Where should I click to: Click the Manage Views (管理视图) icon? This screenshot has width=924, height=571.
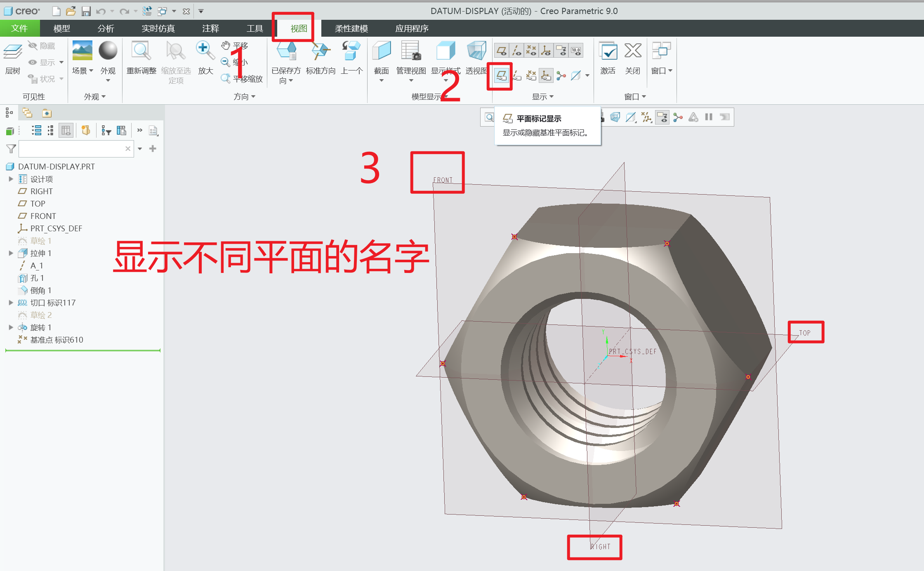411,52
